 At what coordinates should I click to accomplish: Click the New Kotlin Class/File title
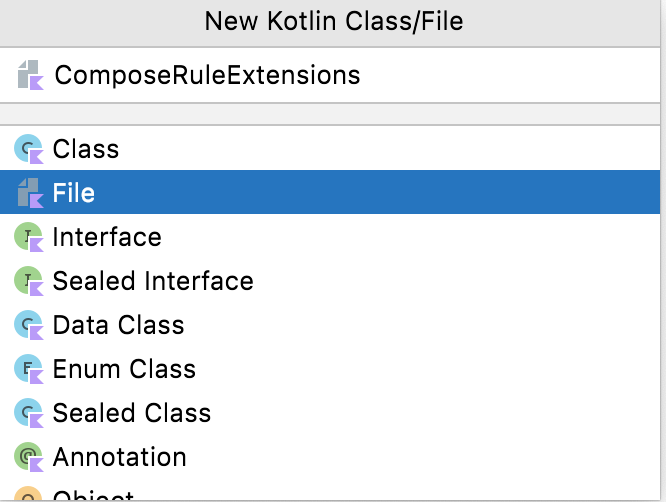[x=333, y=21]
